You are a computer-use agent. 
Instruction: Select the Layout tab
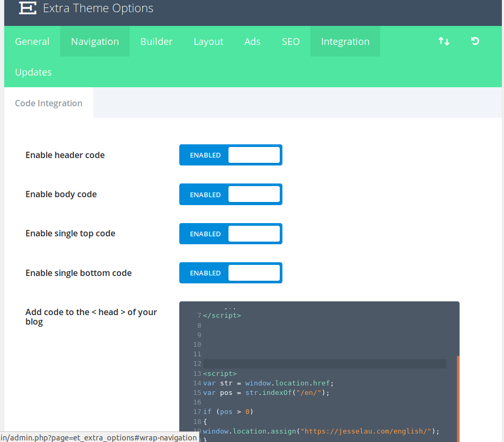click(208, 41)
